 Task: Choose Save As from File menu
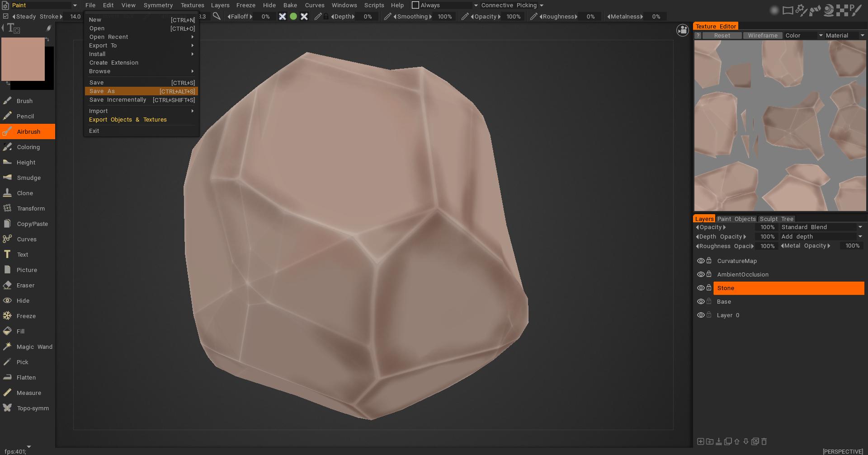pos(142,91)
